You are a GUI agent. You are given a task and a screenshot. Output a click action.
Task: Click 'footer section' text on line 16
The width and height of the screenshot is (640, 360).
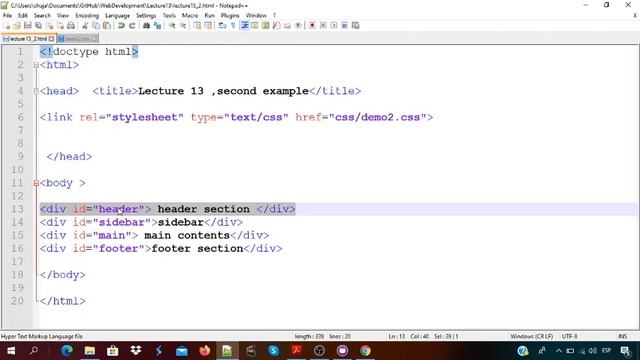197,249
